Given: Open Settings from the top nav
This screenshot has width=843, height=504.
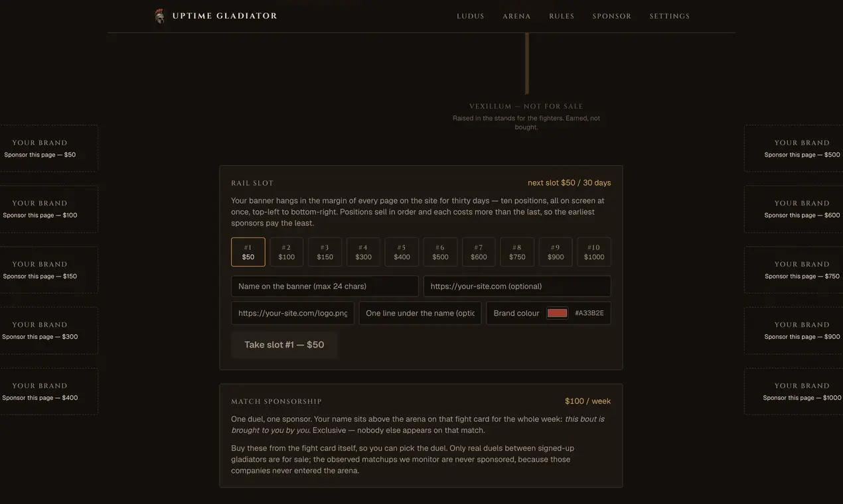Looking at the screenshot, I should [x=670, y=16].
